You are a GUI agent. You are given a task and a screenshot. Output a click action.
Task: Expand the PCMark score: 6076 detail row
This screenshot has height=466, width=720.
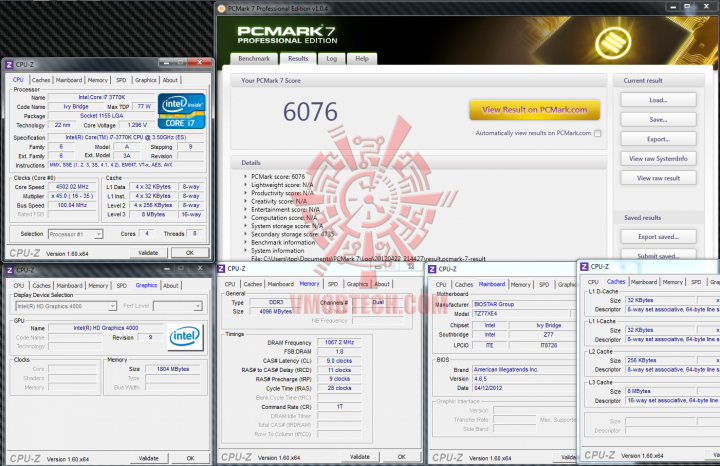(246, 176)
